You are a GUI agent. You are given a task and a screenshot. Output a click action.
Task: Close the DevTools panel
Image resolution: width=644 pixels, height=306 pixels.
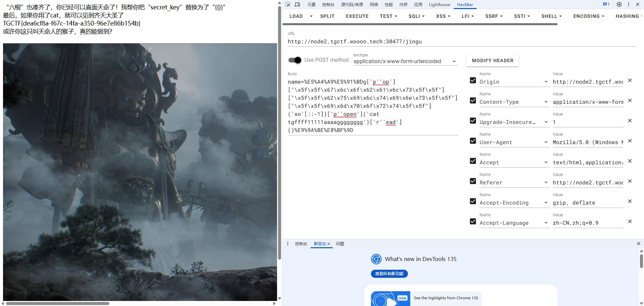click(638, 4)
